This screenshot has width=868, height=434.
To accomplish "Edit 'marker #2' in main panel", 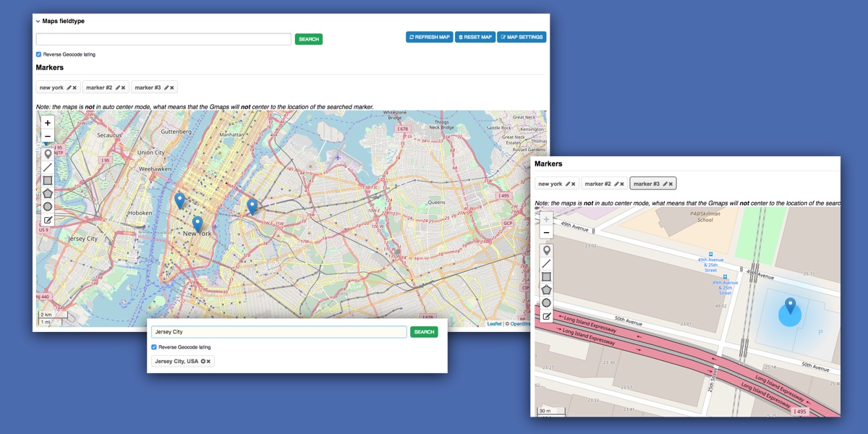I will coord(117,88).
